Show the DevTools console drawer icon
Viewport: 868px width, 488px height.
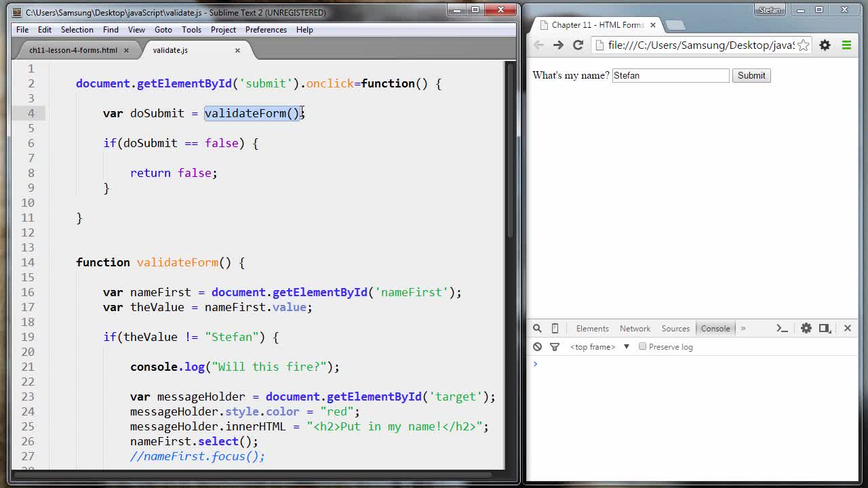[782, 328]
